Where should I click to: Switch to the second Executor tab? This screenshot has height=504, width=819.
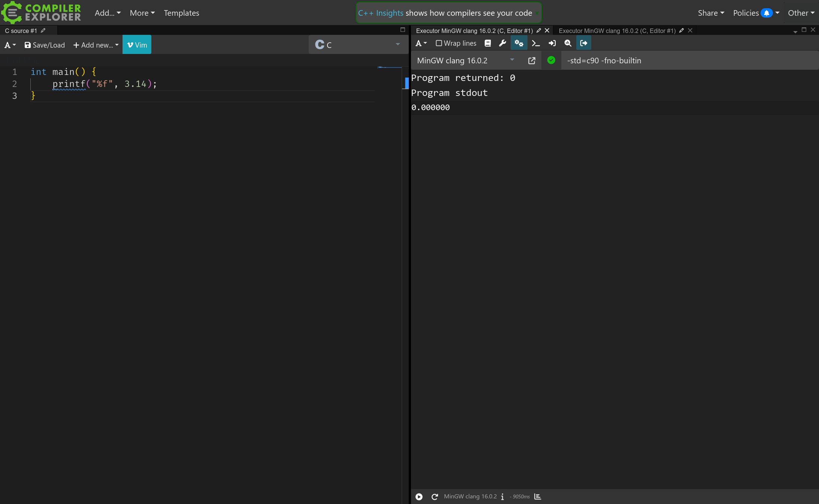click(x=617, y=31)
